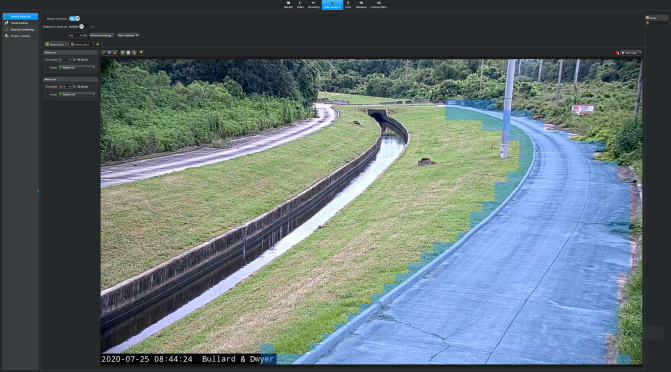
Task: Open the view mode dropdown above video
Action: tap(631, 53)
